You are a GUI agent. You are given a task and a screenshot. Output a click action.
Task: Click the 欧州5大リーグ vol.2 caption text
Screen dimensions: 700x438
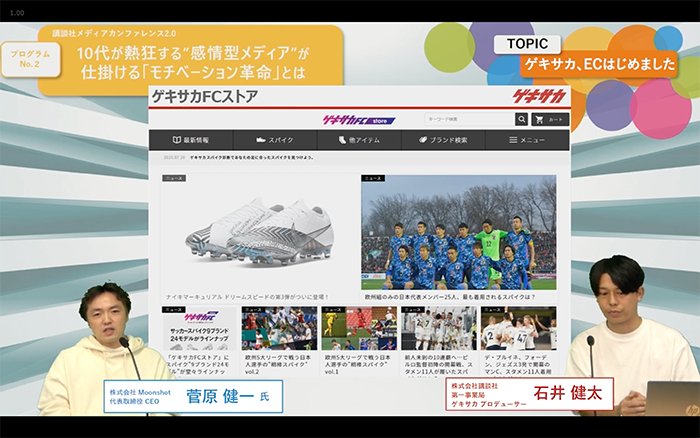[x=278, y=364]
